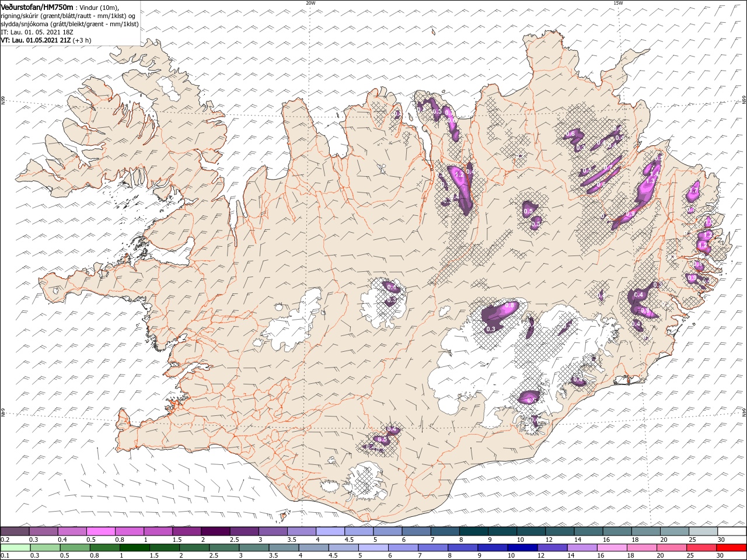Pick the darkest green legend swatch between 1 and 1.5
Image resolution: width=747 pixels, height=560 pixels.
(x=134, y=548)
